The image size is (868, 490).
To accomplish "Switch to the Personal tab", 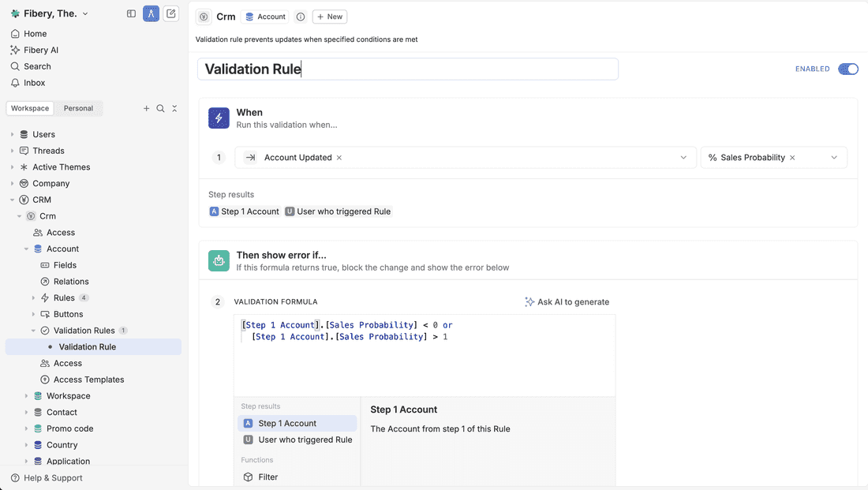I will coord(78,108).
